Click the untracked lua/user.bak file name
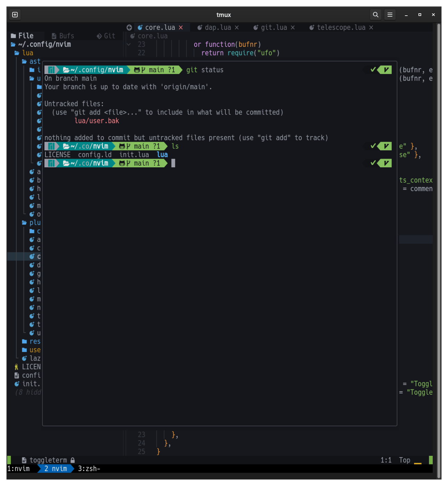 point(97,121)
